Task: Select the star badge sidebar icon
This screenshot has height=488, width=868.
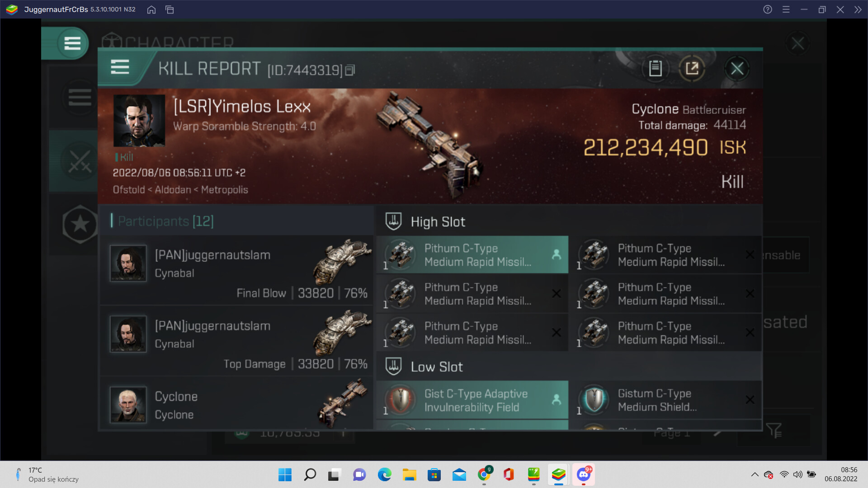Action: (80, 224)
